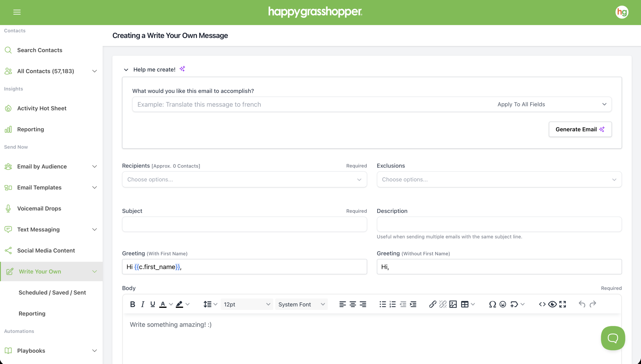Click into the Body text area
The image size is (641, 364).
(x=372, y=339)
